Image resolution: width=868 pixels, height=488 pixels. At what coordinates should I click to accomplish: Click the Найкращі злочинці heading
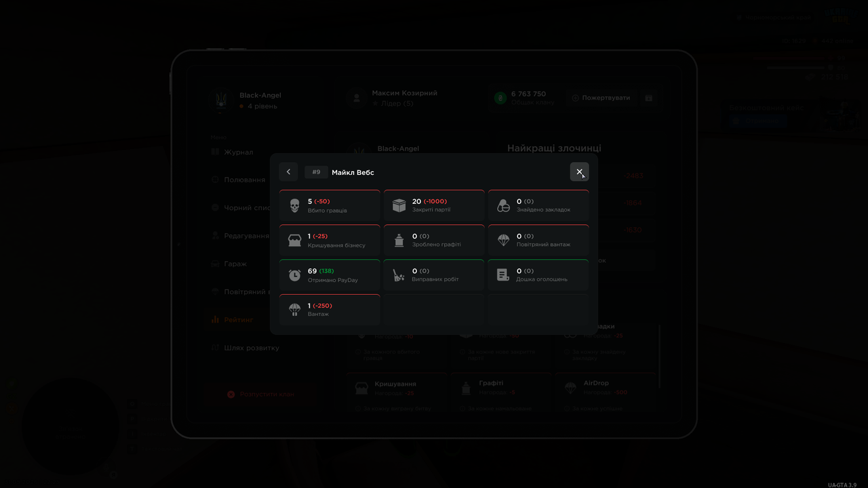click(x=554, y=148)
